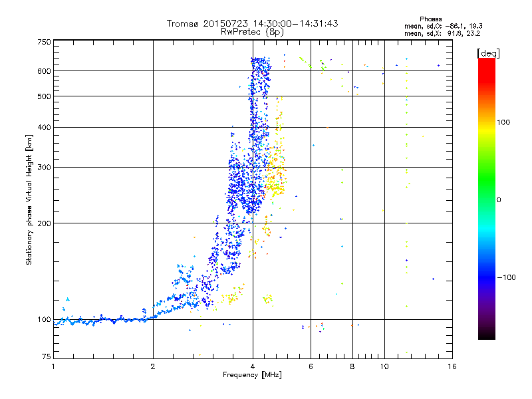
Task: Click the 'mean, sd,O: -86.1, 19.3' line
Action: click(443, 27)
